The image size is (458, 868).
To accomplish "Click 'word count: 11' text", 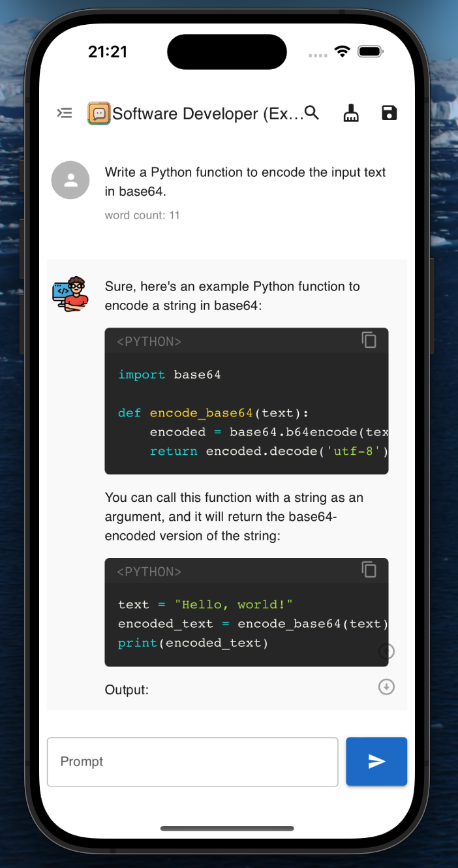I will (x=142, y=215).
